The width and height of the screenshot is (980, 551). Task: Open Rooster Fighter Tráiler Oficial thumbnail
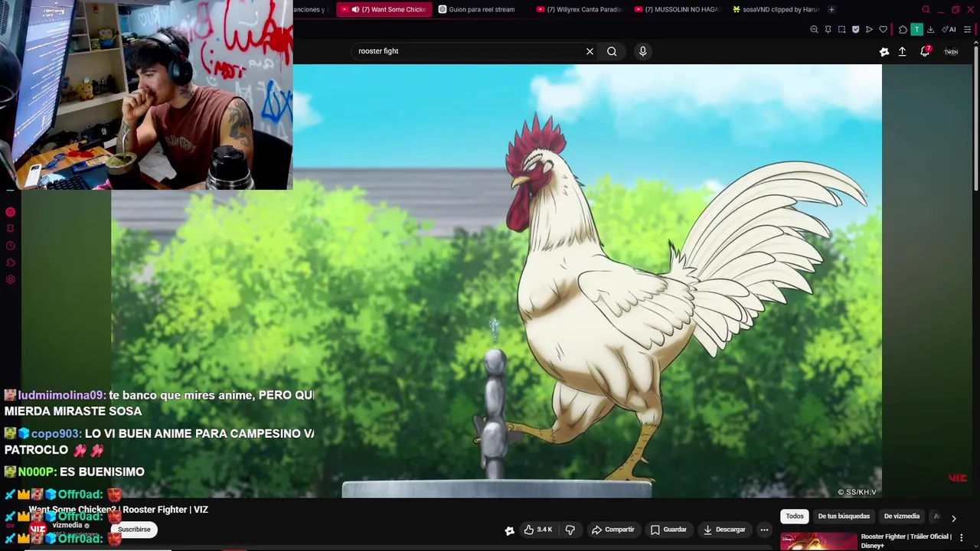coord(818,541)
